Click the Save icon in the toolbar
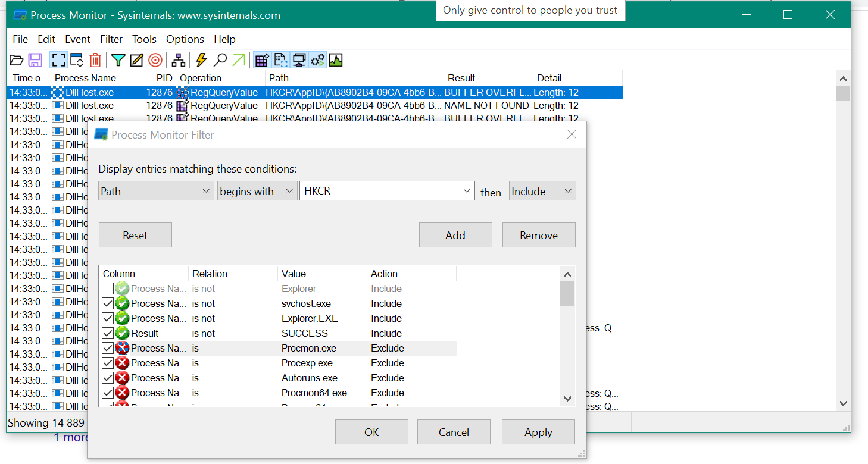Viewport: 868px width, 464px height. click(35, 60)
